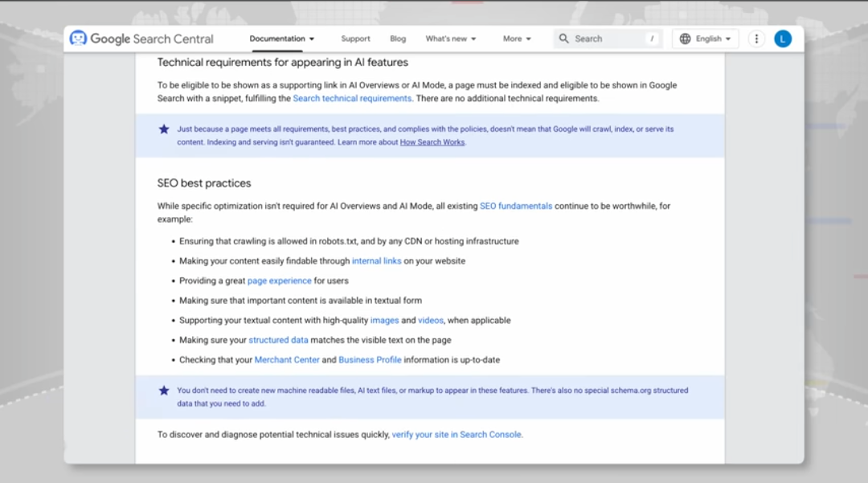The width and height of the screenshot is (868, 483).
Task: Click the star icon in indexing note
Action: tap(164, 129)
